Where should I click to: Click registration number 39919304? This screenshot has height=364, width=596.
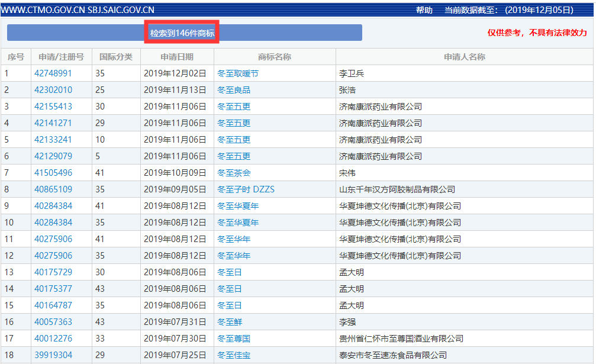click(x=53, y=355)
